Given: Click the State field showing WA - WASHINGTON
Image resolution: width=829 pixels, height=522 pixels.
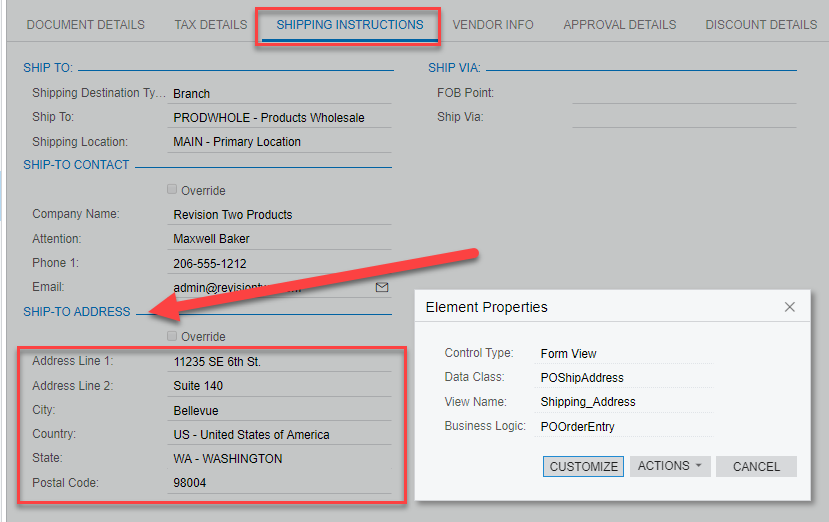Looking at the screenshot, I should [280, 459].
